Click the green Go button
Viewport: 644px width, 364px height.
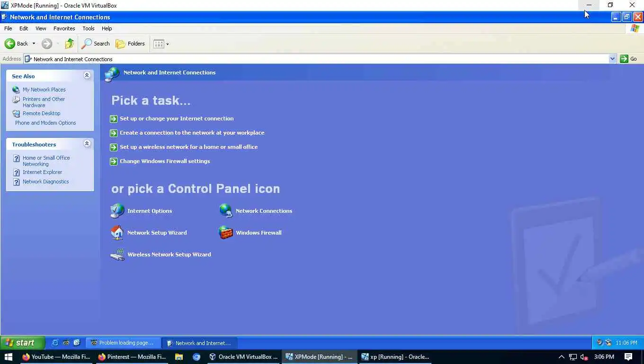[x=628, y=59]
